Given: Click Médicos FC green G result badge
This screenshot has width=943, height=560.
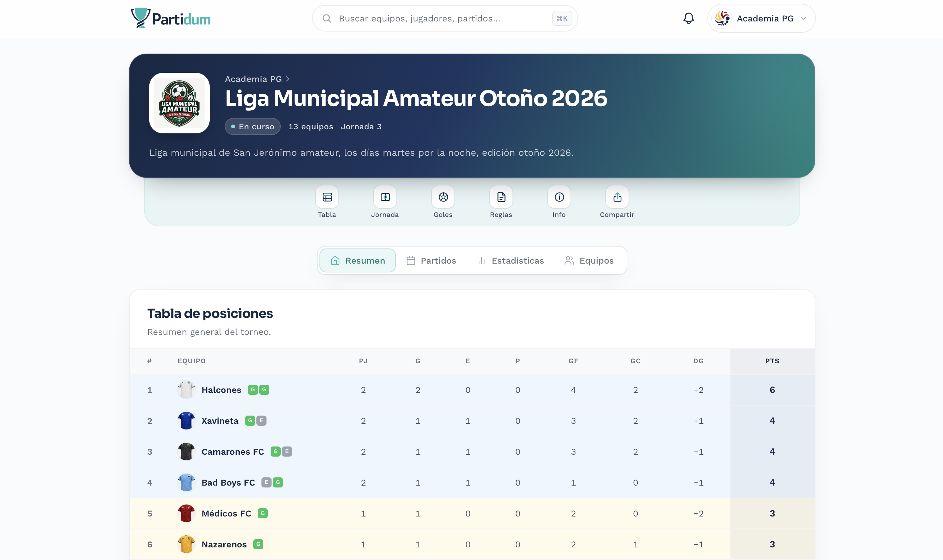Looking at the screenshot, I should 263,513.
